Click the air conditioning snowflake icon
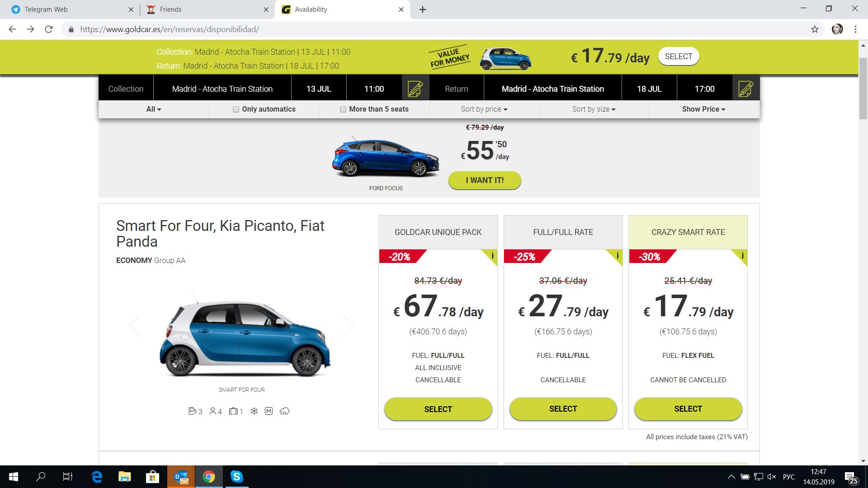Image resolution: width=868 pixels, height=488 pixels. [254, 411]
